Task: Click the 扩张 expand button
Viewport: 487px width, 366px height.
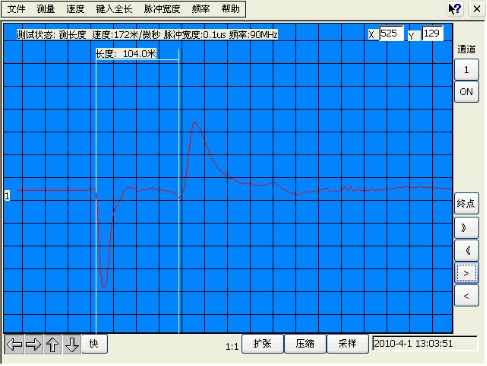Action: pyautogui.click(x=262, y=344)
